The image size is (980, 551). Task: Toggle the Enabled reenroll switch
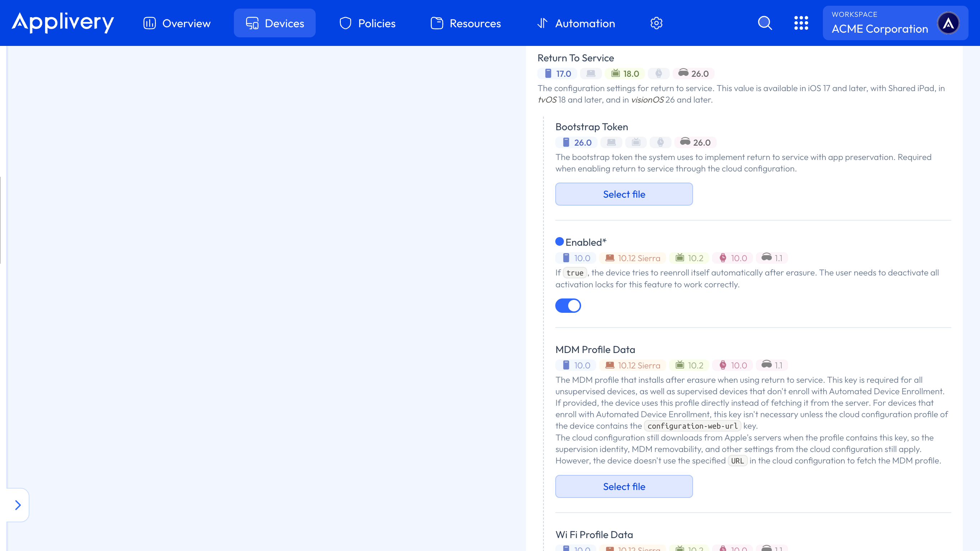click(568, 306)
